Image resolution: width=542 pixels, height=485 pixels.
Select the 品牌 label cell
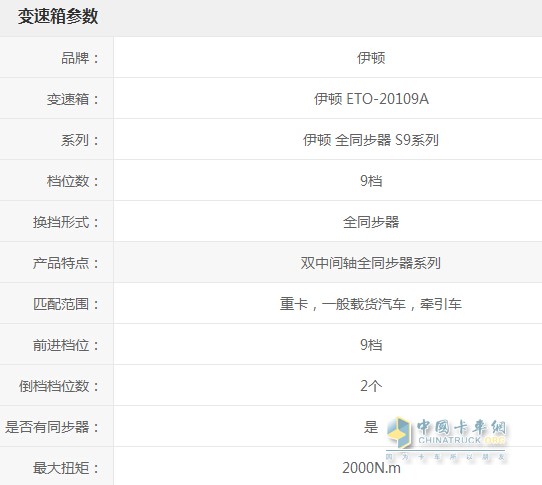[80, 58]
